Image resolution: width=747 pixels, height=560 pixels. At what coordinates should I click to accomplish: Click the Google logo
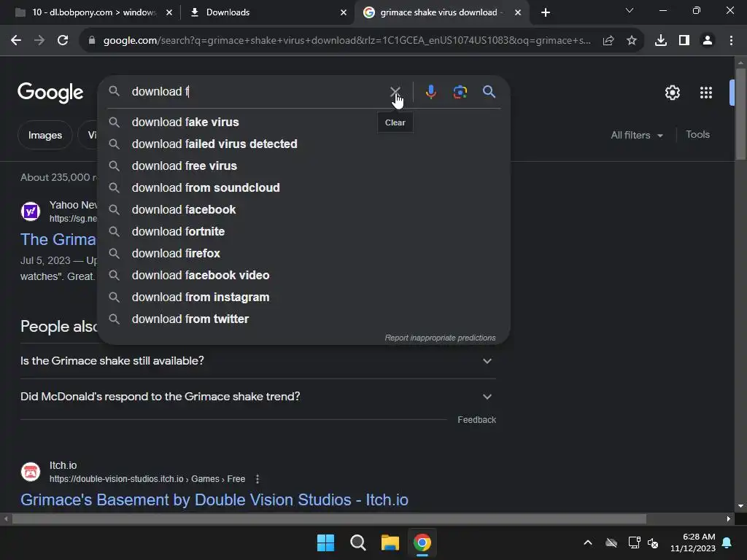click(50, 93)
